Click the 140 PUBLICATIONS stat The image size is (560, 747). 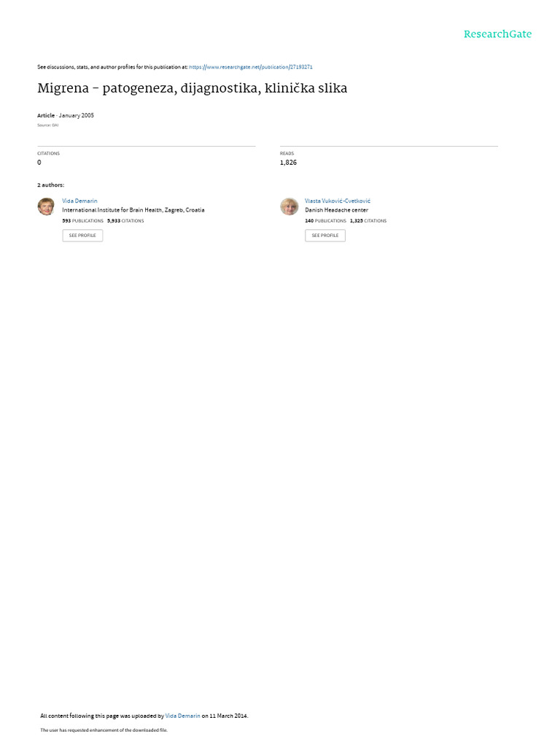click(326, 220)
